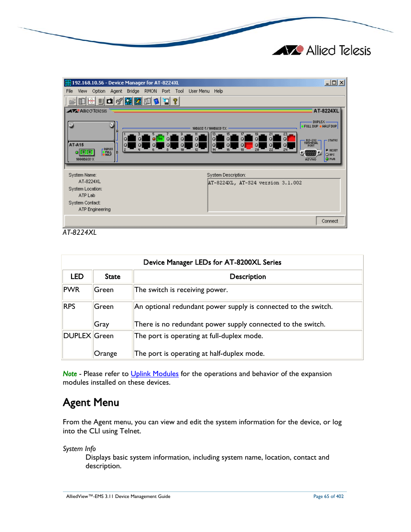
Task: Open the Tool menu
Action: [180, 91]
